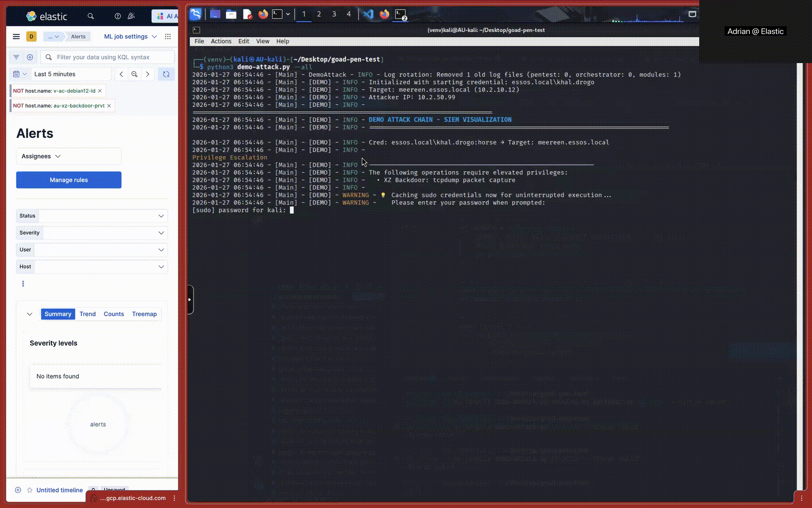Viewport: 812px width, 508px height.
Task: Open the Severity filter dropdown
Action: pyautogui.click(x=92, y=233)
